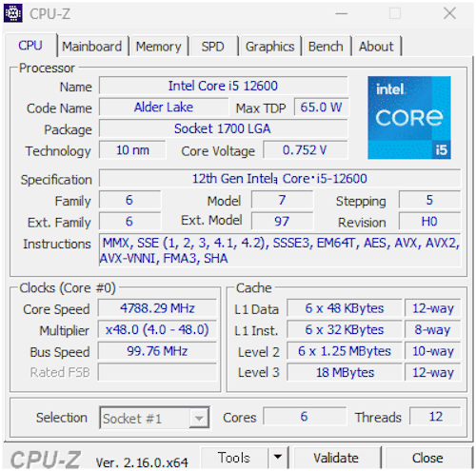
Task: Switch to the Mainboard tab
Action: (91, 47)
